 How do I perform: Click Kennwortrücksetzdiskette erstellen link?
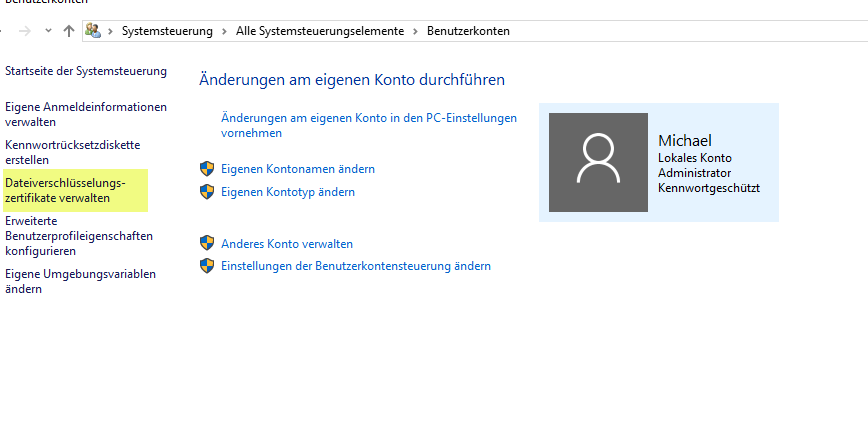coord(73,152)
